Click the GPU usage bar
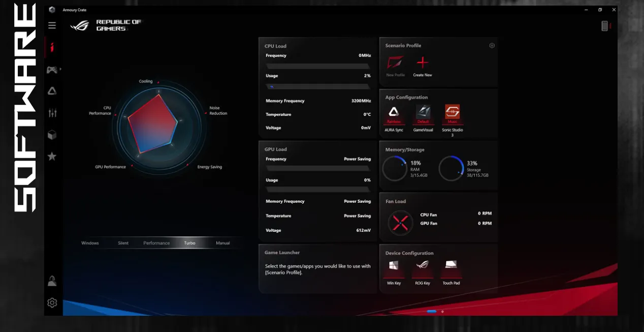Viewport: 644px width, 332px height. 318,190
